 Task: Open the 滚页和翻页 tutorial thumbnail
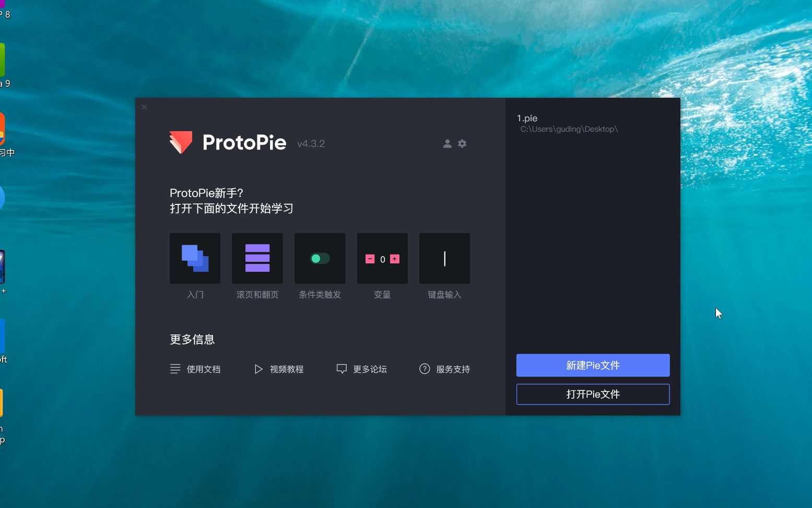257,258
